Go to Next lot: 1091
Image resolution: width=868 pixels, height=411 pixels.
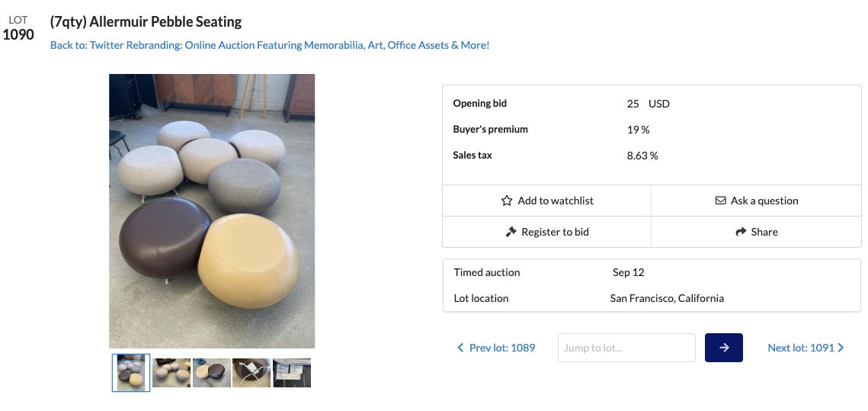pyautogui.click(x=800, y=348)
